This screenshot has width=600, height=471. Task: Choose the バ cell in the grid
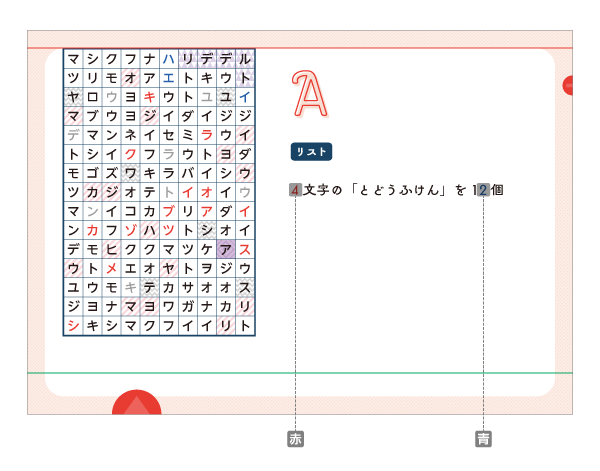coord(188,173)
